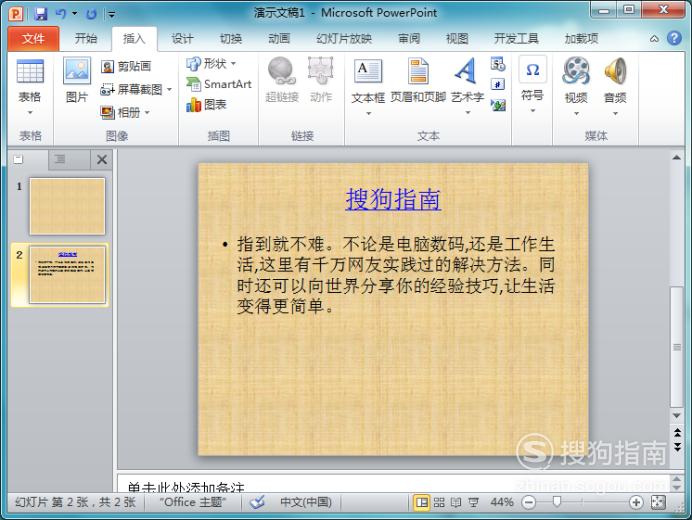692x520 pixels.
Task: Expand the 艺术字 dropdown arrow
Action: [468, 113]
